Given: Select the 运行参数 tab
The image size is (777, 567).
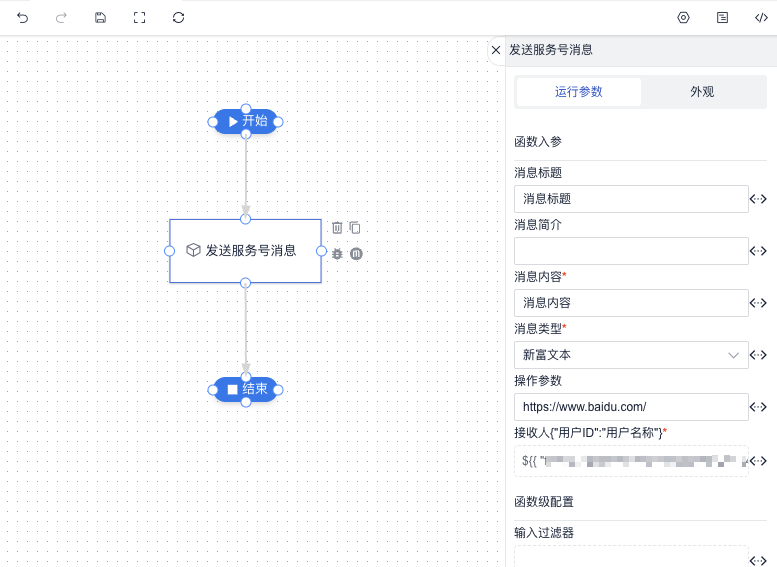Looking at the screenshot, I should [x=579, y=92].
